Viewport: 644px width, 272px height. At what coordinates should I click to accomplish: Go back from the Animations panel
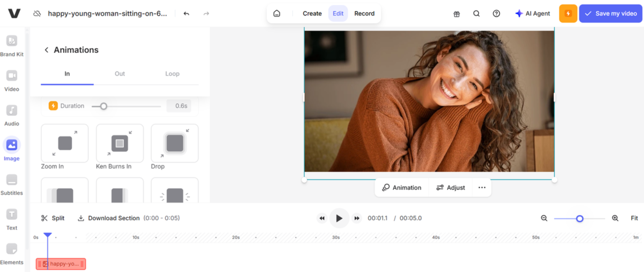[46, 50]
